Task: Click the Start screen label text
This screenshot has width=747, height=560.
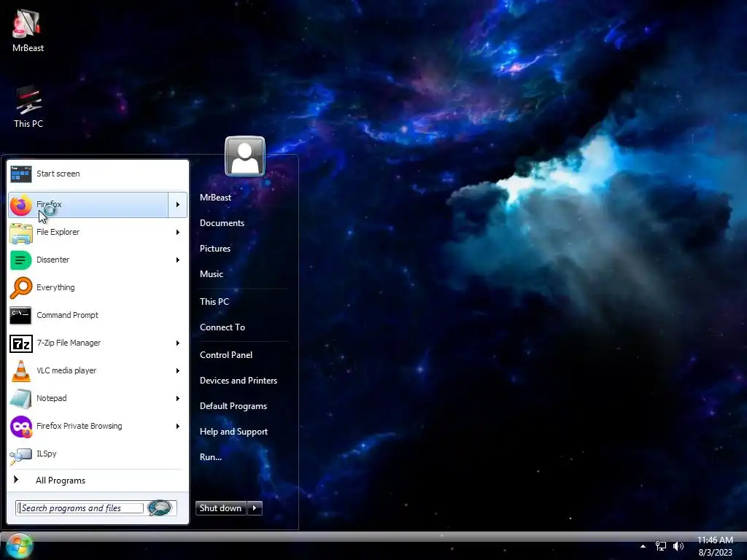Action: (58, 174)
